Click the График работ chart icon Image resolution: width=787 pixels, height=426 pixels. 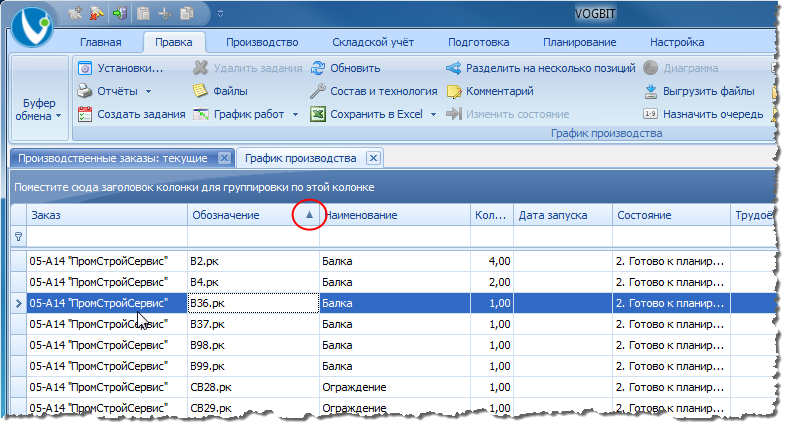(x=201, y=114)
